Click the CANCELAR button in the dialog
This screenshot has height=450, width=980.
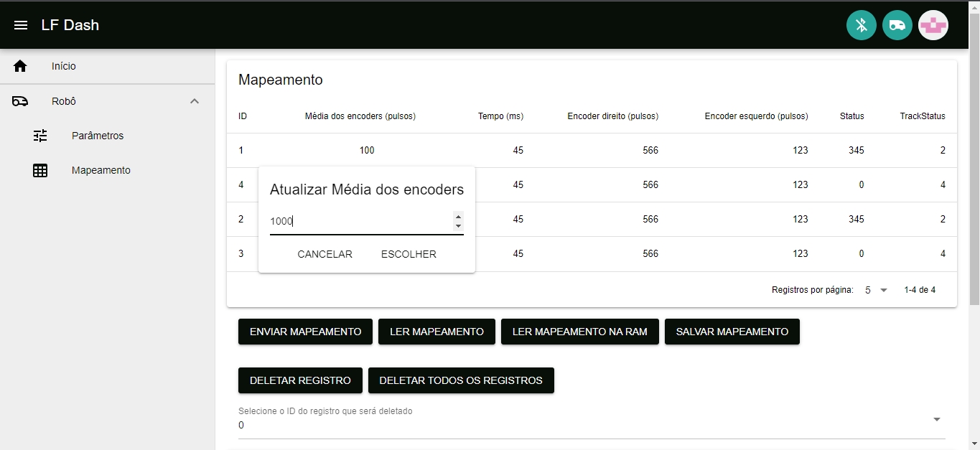(x=325, y=254)
